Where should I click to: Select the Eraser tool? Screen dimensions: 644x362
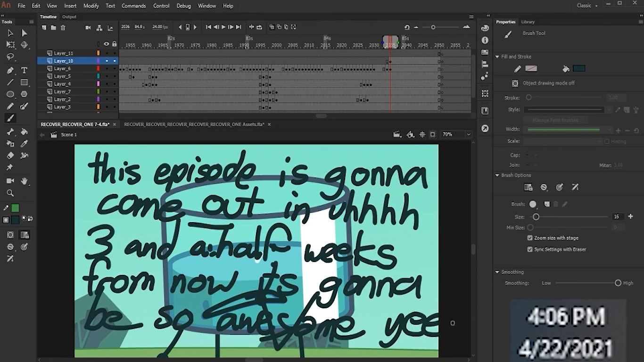pos(10,156)
